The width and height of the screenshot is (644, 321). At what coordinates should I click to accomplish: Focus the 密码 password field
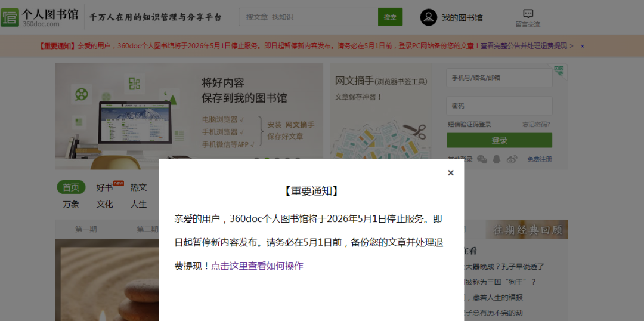pos(499,106)
